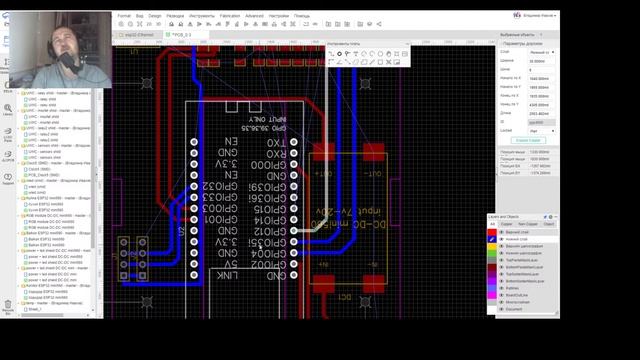Open the Advanced menu
Viewport: 640px width, 360px height.
pyautogui.click(x=254, y=16)
